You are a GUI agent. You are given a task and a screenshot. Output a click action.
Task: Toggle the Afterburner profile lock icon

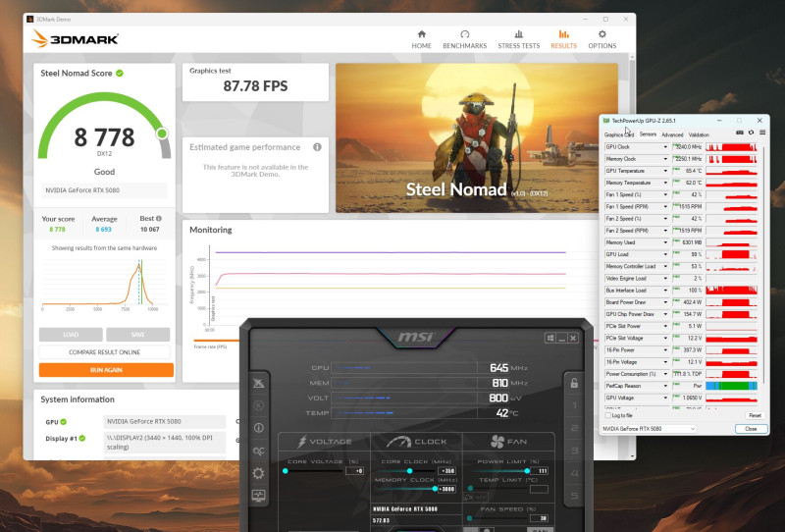574,383
